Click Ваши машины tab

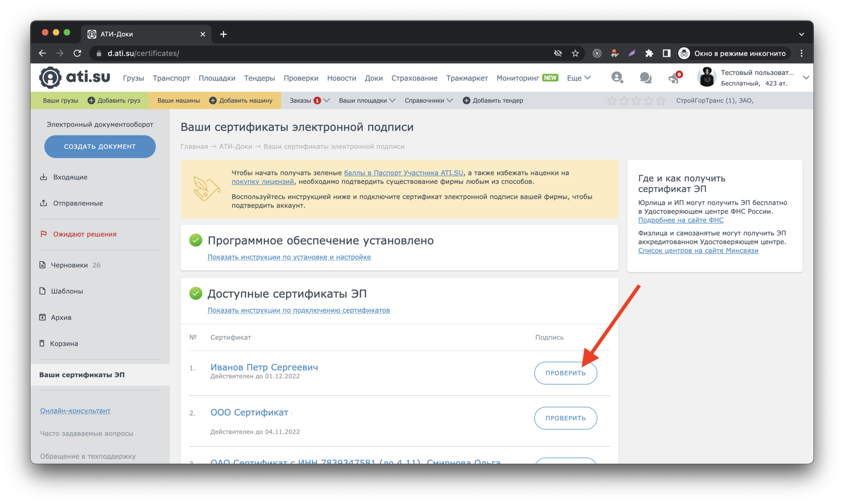(178, 100)
